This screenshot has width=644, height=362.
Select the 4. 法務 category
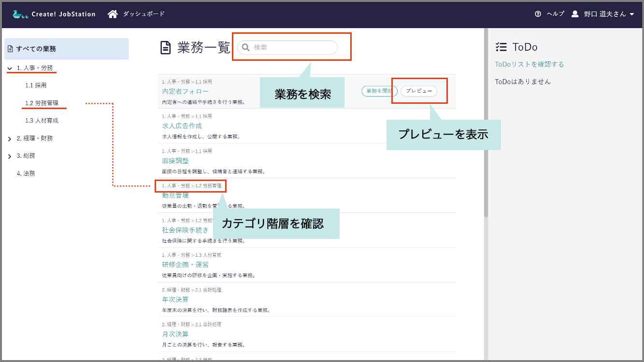click(26, 173)
